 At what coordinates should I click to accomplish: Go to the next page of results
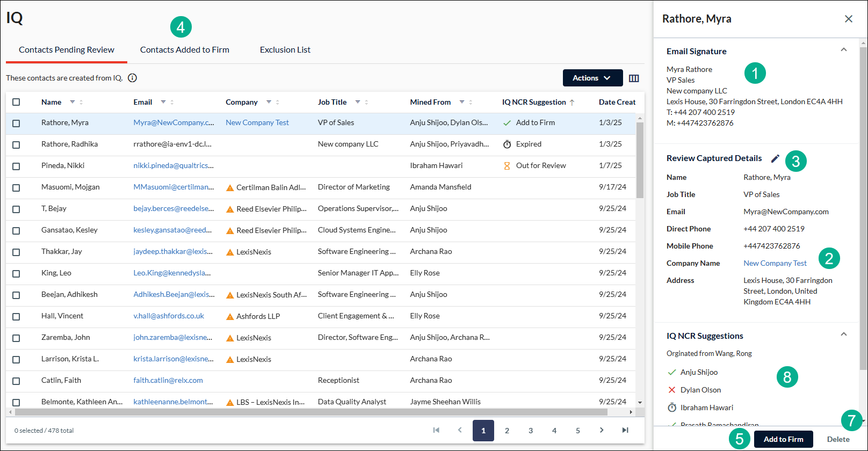click(602, 430)
